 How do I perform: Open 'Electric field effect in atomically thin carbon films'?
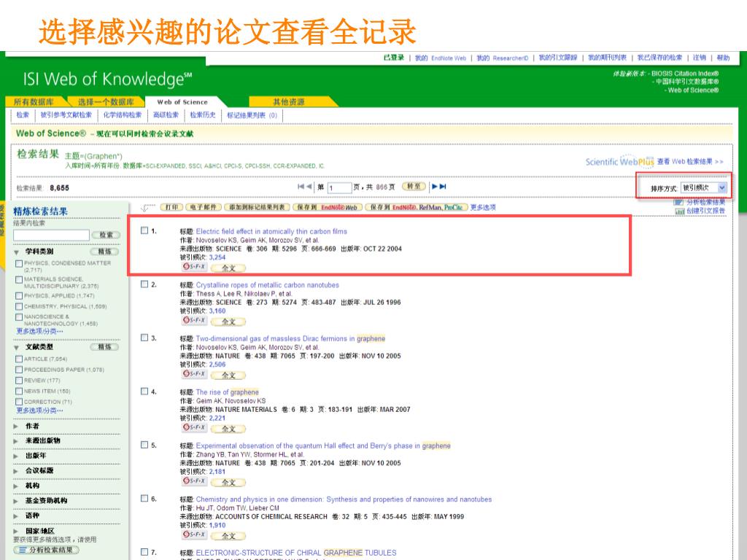tap(271, 231)
